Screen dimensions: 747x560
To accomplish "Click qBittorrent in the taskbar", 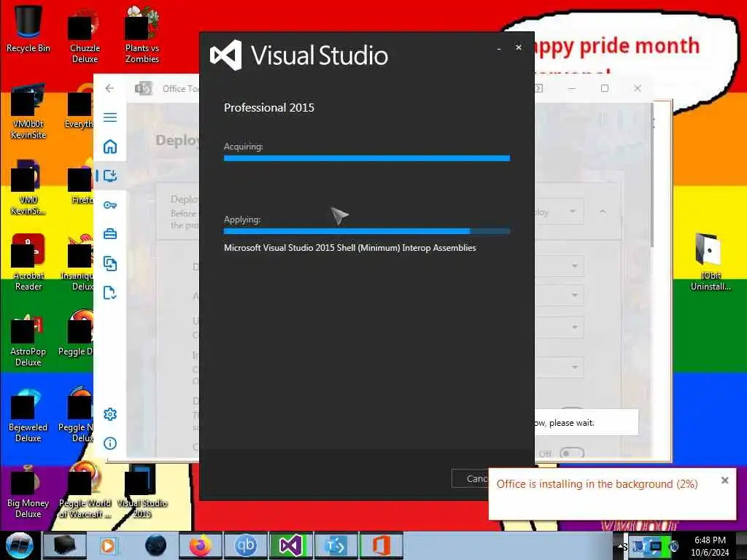I will (x=246, y=545).
